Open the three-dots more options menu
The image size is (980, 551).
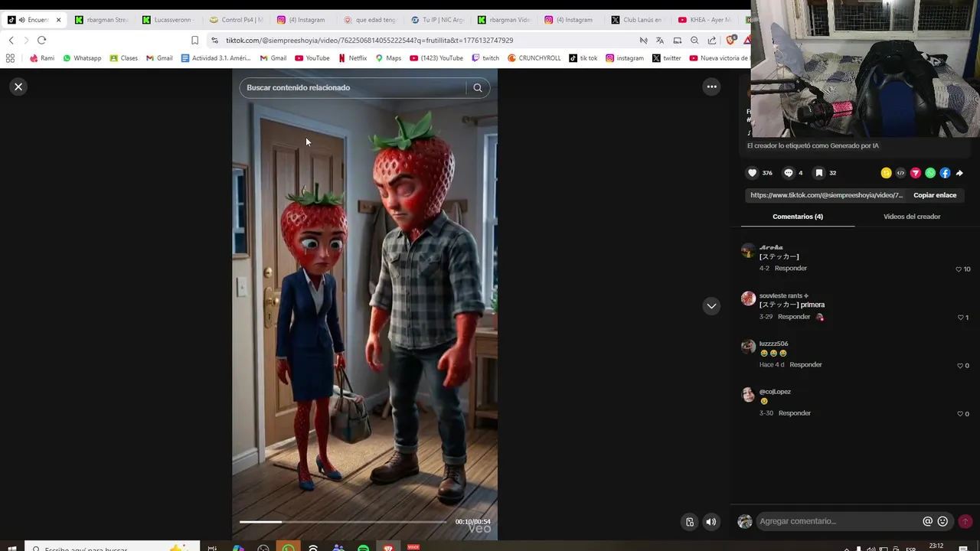(712, 86)
